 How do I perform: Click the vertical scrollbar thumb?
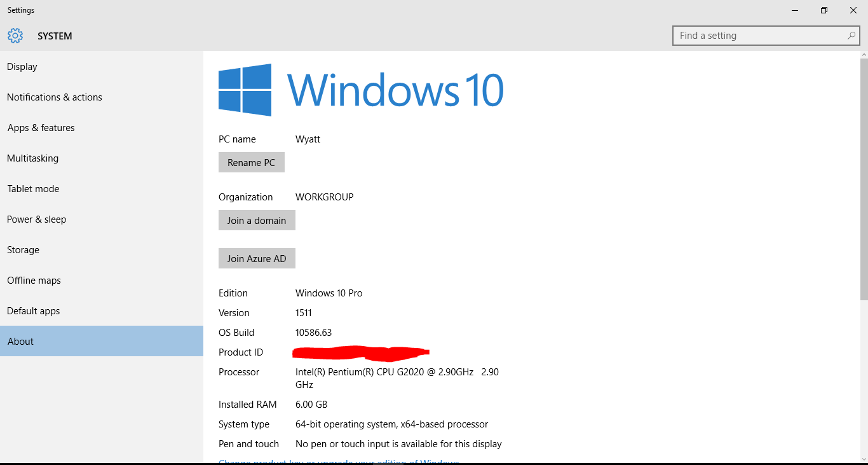[864, 178]
